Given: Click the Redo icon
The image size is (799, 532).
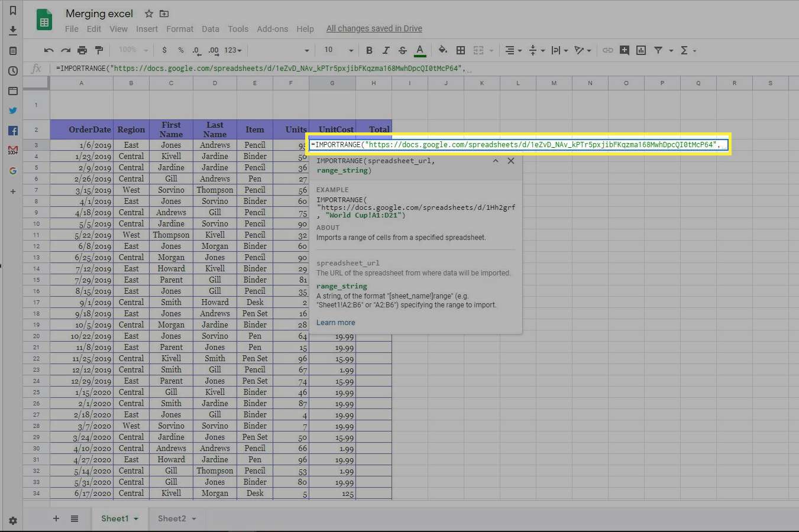Looking at the screenshot, I should 66,51.
